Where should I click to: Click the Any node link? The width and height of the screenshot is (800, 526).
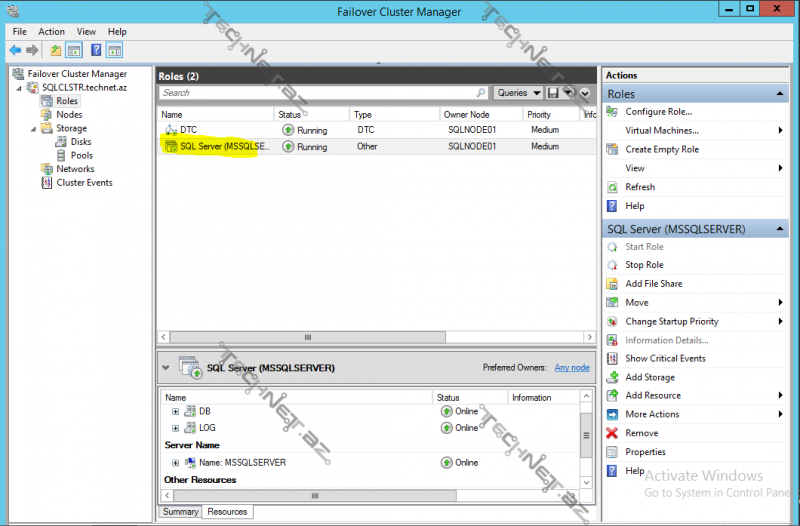tap(572, 368)
